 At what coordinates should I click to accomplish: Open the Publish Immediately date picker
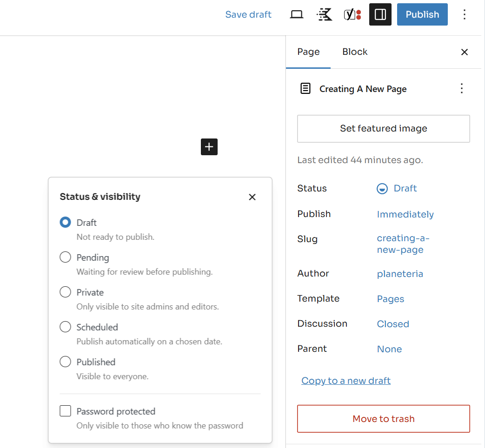coord(405,214)
